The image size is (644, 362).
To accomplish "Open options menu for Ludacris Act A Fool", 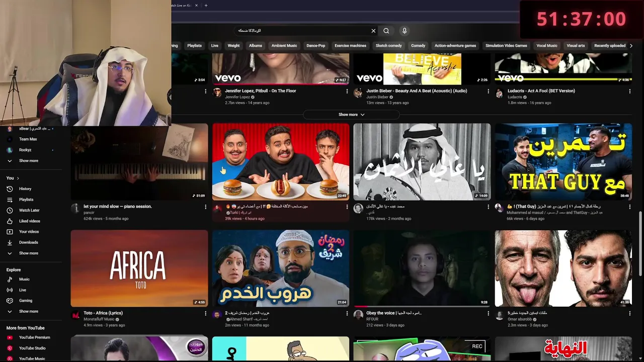I will click(629, 92).
